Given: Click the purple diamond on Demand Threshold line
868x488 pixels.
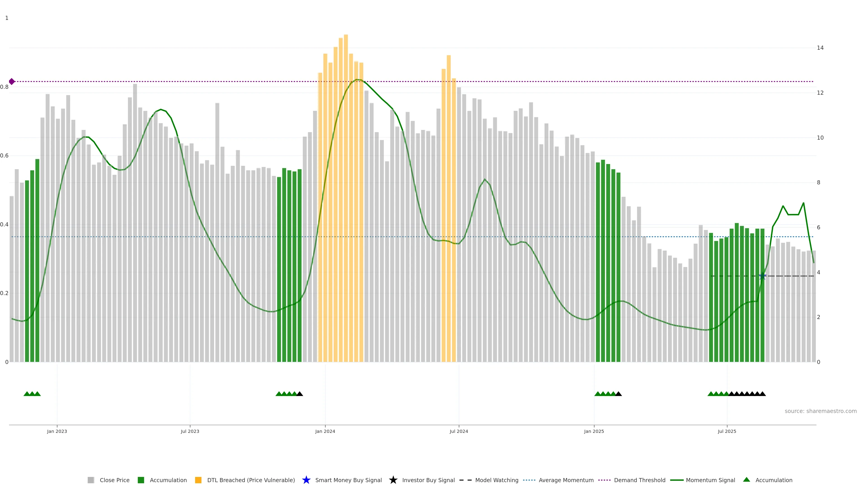Looking at the screenshot, I should tap(12, 82).
